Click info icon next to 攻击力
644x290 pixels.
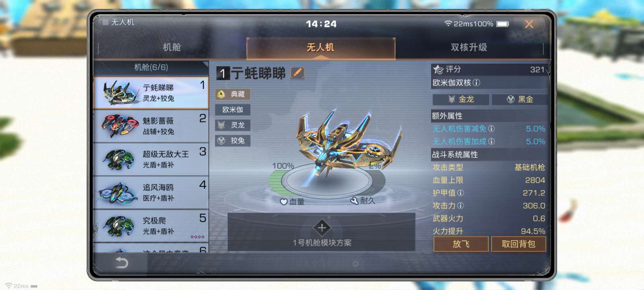tap(460, 205)
